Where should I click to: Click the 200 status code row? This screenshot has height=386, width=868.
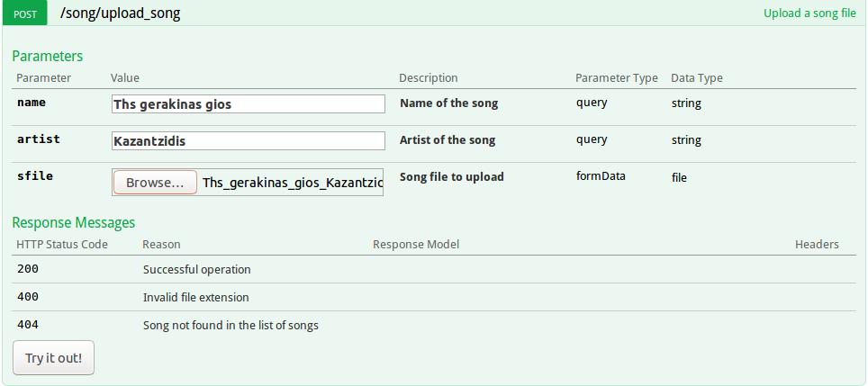point(434,269)
